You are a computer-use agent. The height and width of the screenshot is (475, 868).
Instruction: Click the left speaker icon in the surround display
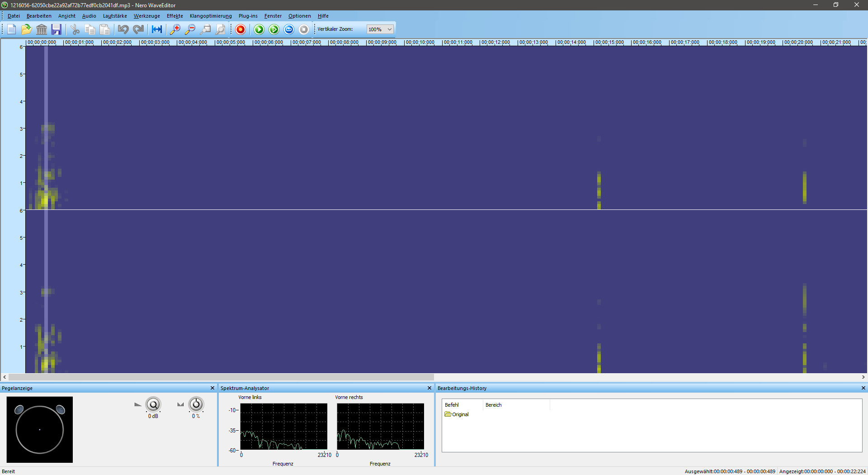click(19, 410)
